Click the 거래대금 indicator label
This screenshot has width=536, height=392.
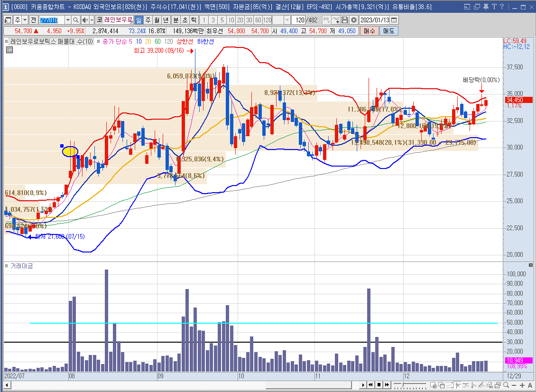coord(21,266)
